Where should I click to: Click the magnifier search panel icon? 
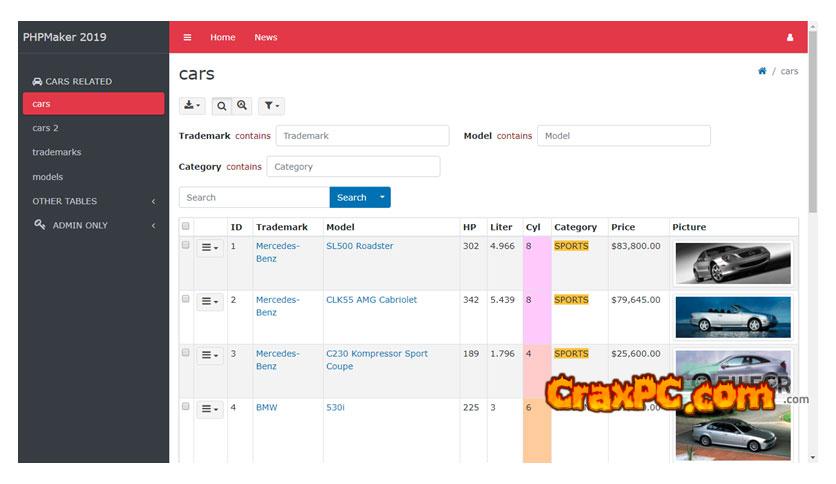(x=222, y=105)
